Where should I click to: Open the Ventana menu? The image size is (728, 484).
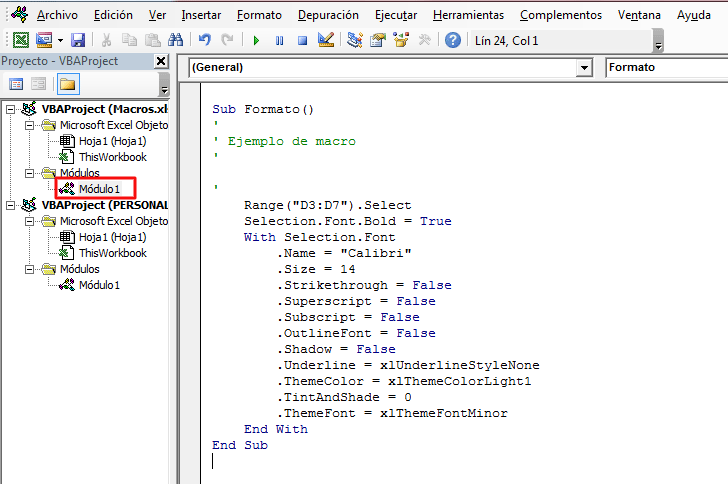[639, 15]
